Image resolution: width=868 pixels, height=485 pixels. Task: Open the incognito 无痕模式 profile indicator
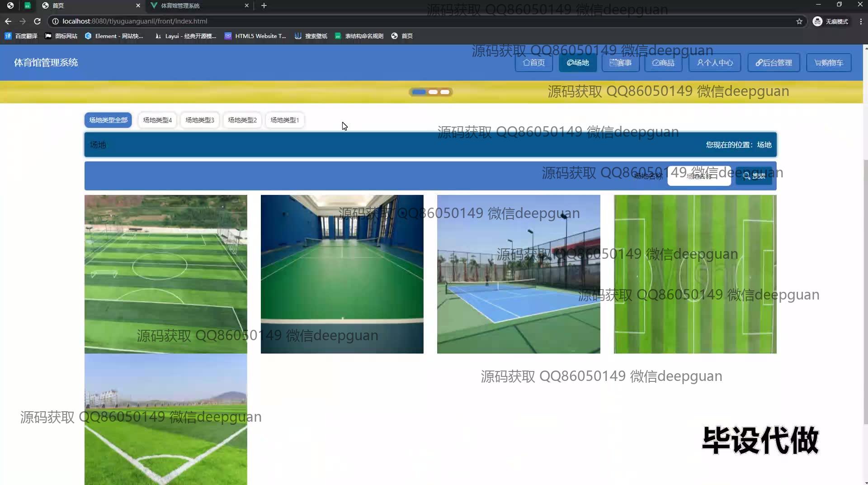pos(830,21)
